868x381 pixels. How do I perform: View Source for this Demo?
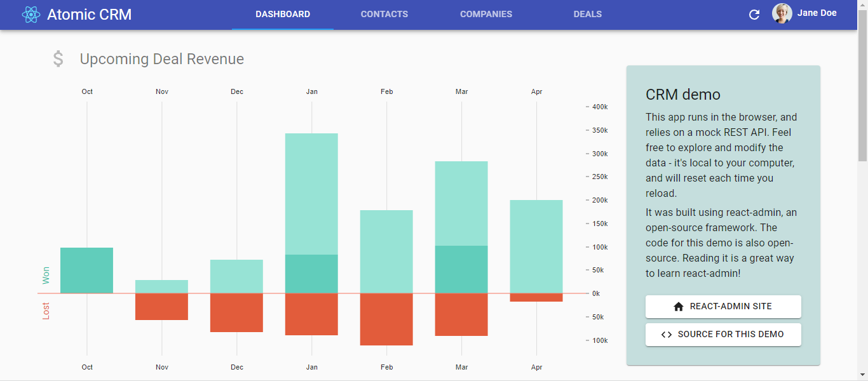723,334
